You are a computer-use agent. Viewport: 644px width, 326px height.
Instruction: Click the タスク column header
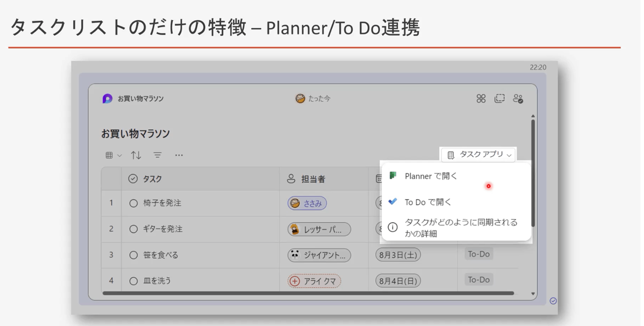click(201, 179)
